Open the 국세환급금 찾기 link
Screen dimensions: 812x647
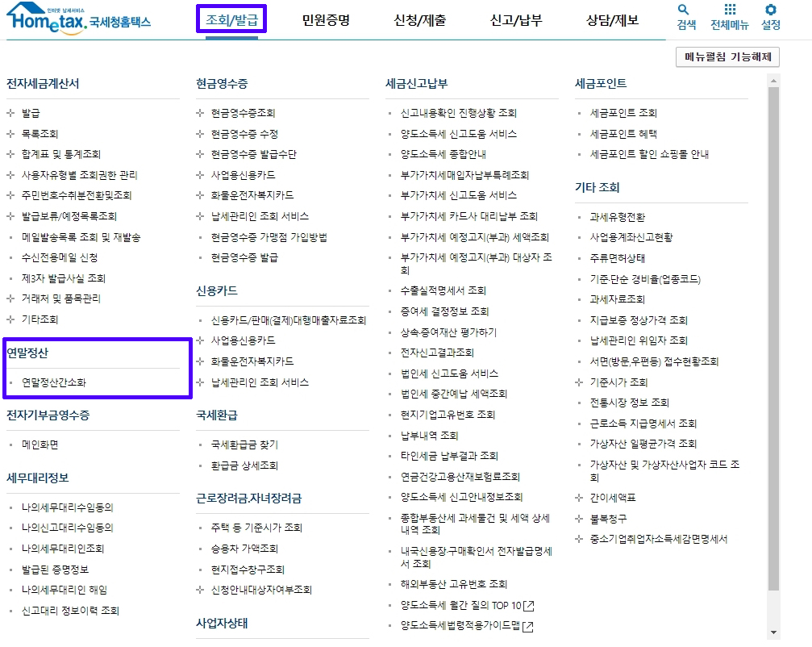[244, 445]
